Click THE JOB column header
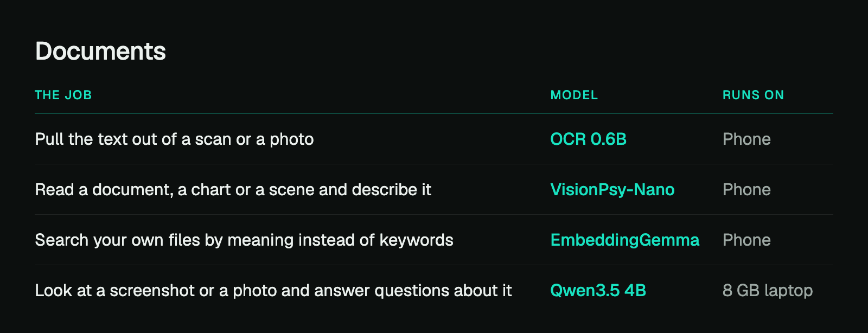 click(x=63, y=95)
